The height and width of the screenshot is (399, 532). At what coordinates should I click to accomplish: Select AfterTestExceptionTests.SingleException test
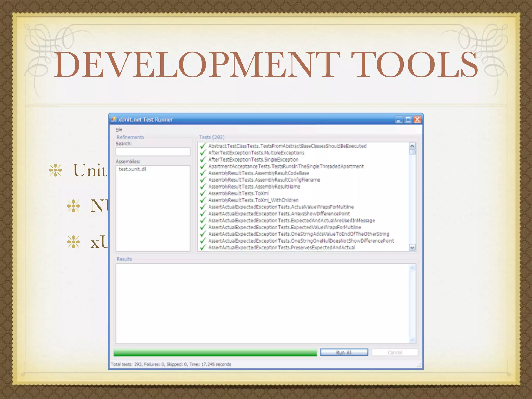(x=253, y=159)
